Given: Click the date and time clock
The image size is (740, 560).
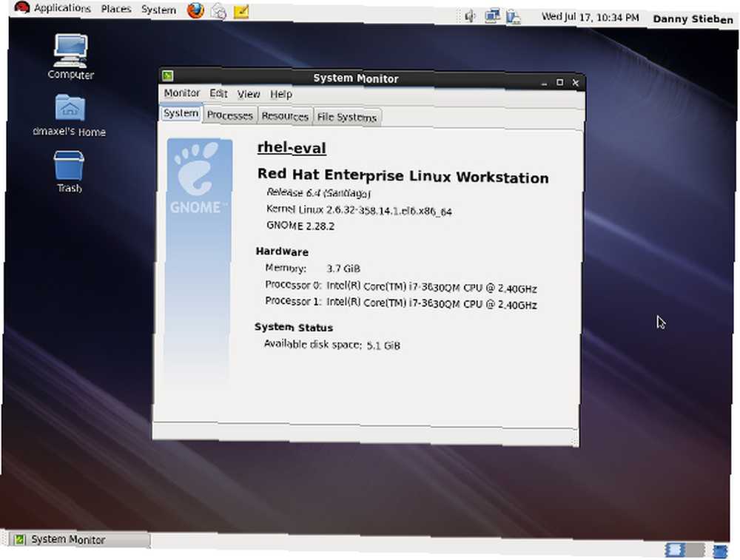Looking at the screenshot, I should pos(591,17).
